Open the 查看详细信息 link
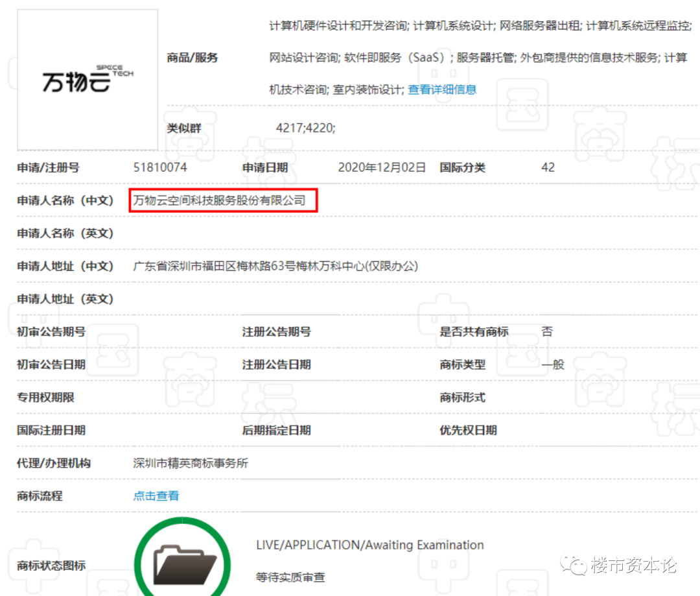 point(442,89)
